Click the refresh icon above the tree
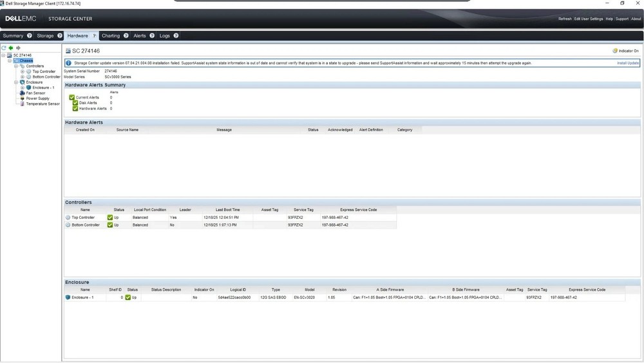The image size is (644, 363). [x=4, y=48]
